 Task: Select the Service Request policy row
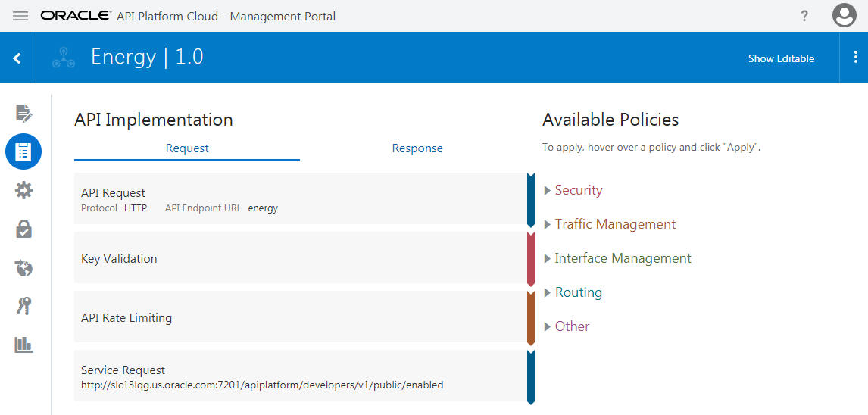pyautogui.click(x=301, y=376)
